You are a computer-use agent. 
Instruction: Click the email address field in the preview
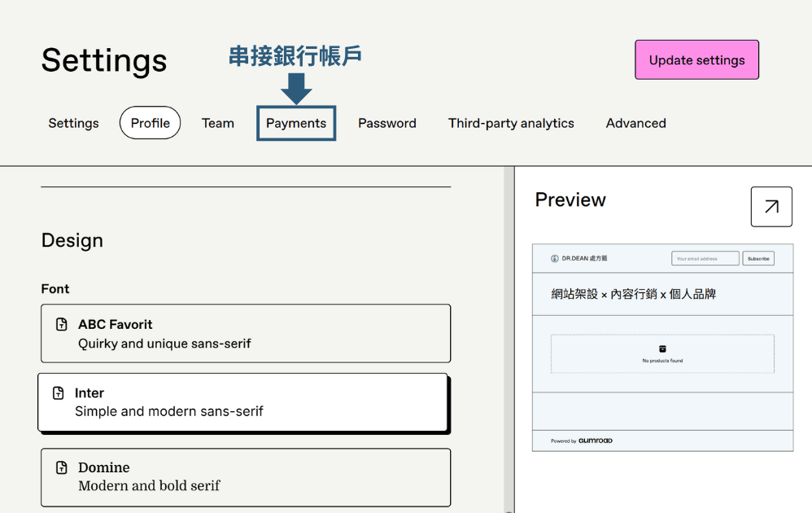705,258
